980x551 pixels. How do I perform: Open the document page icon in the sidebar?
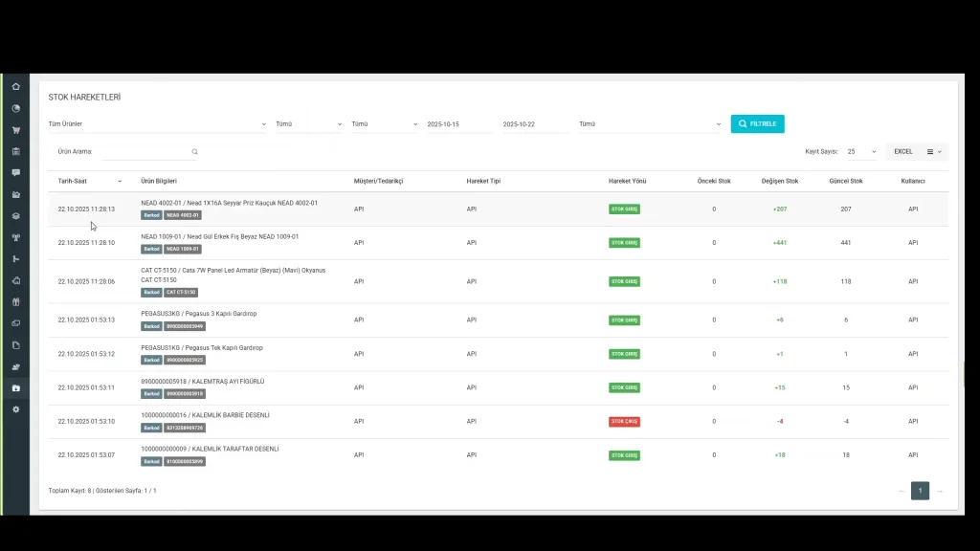tap(15, 344)
